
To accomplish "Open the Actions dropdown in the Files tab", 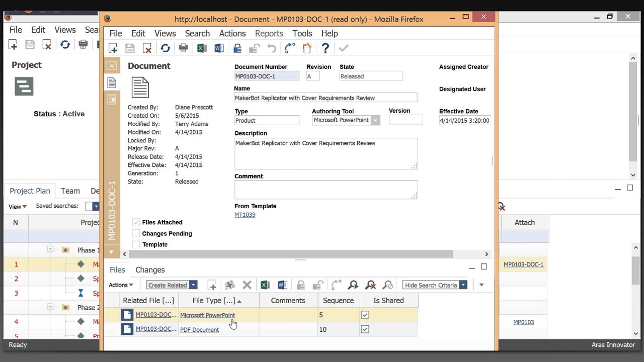I will [x=121, y=285].
